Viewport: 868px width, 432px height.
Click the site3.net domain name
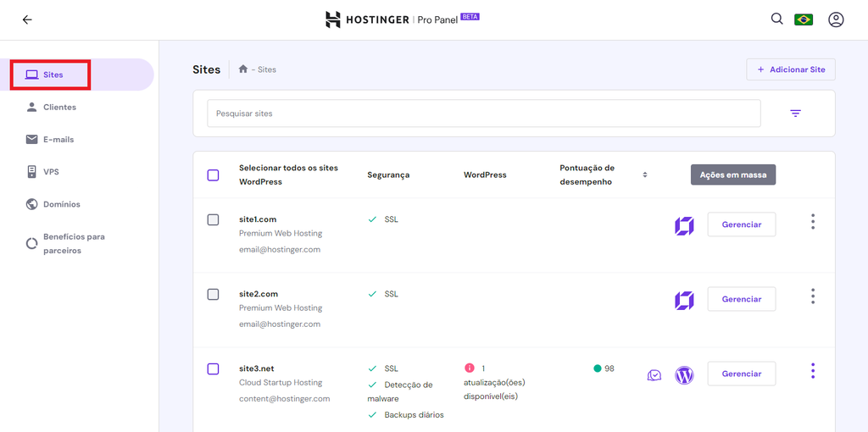pyautogui.click(x=256, y=368)
